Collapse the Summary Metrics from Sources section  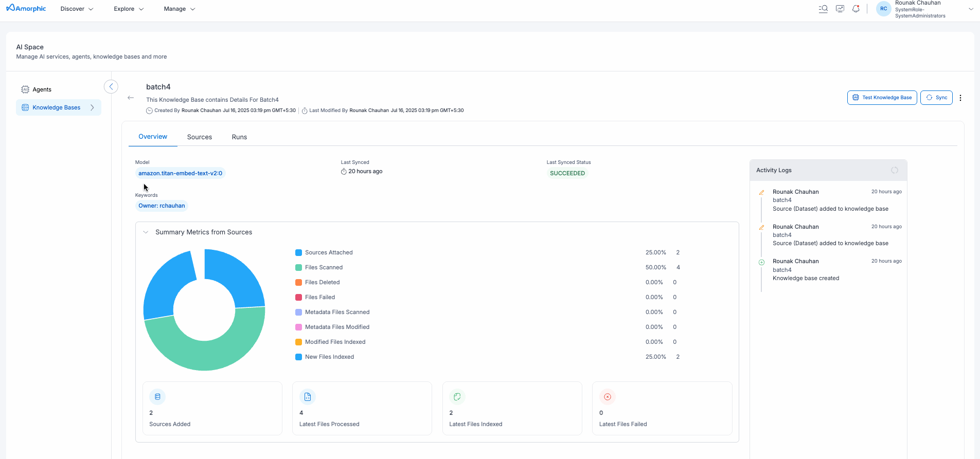pos(146,232)
